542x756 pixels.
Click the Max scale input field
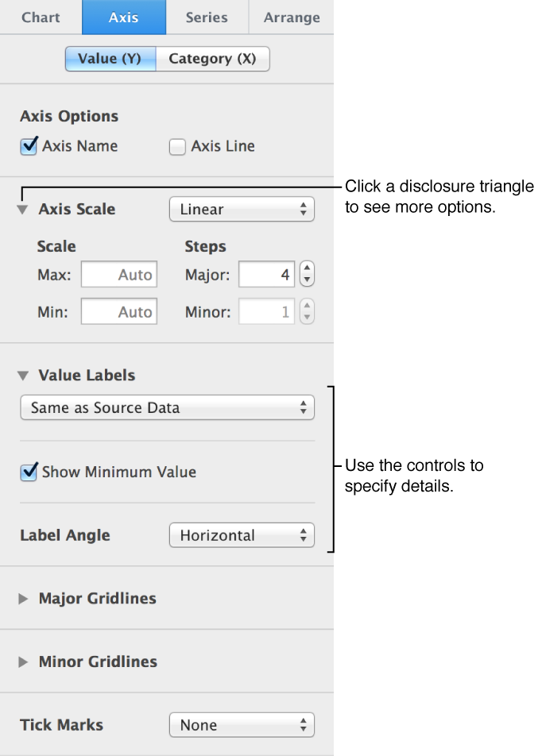pyautogui.click(x=118, y=275)
